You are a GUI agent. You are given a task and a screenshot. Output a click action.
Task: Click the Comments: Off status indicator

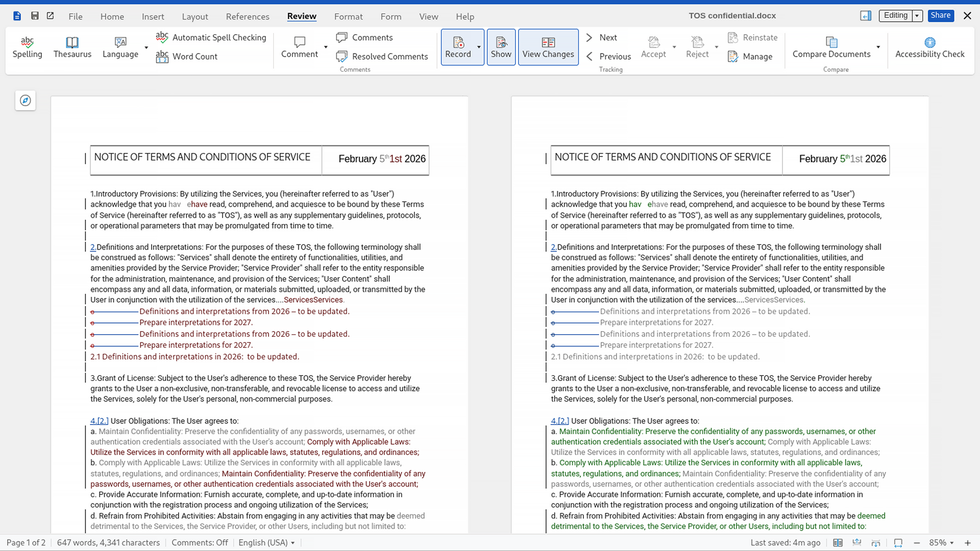point(200,543)
